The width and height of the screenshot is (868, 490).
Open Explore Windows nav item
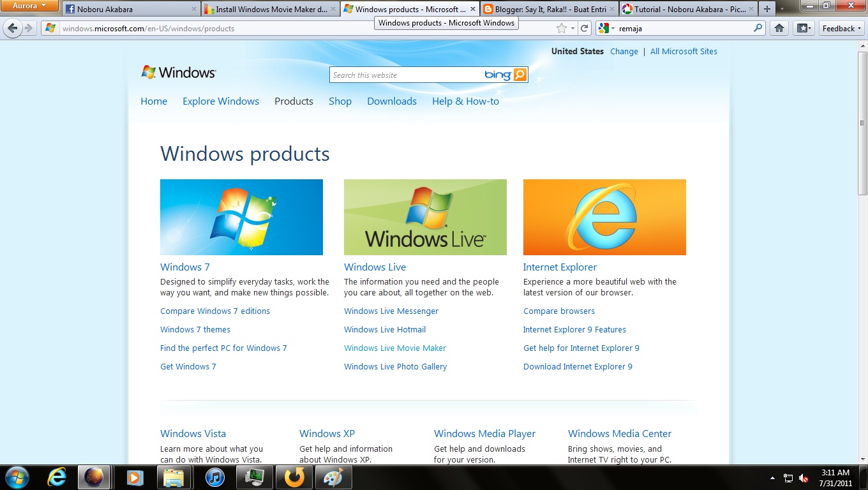pos(221,101)
